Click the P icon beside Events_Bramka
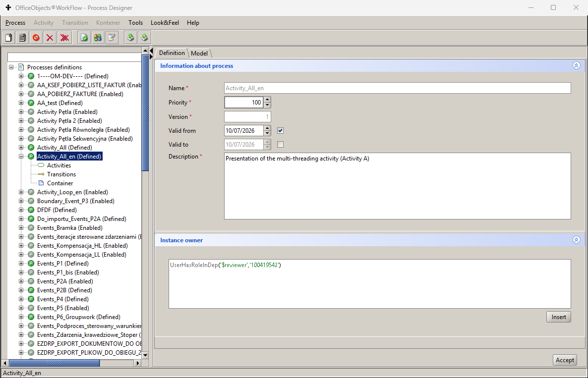Image resolution: width=588 pixels, height=378 pixels. [31, 228]
